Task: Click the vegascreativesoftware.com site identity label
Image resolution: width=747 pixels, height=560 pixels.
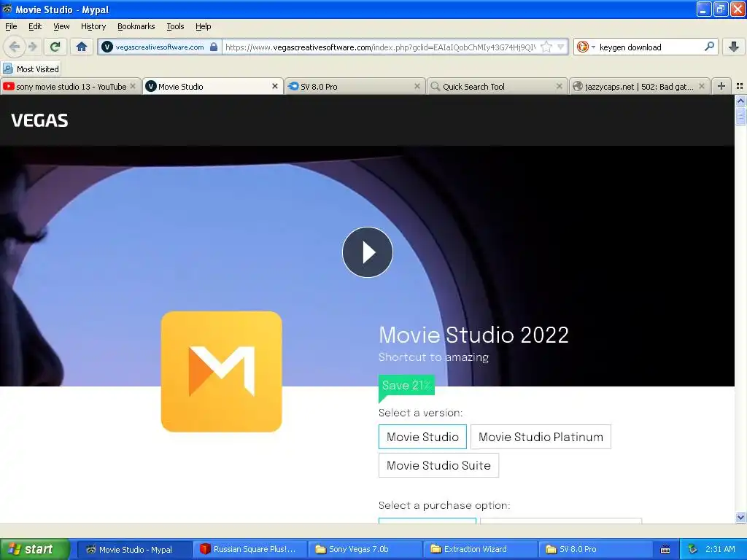Action: coord(160,47)
